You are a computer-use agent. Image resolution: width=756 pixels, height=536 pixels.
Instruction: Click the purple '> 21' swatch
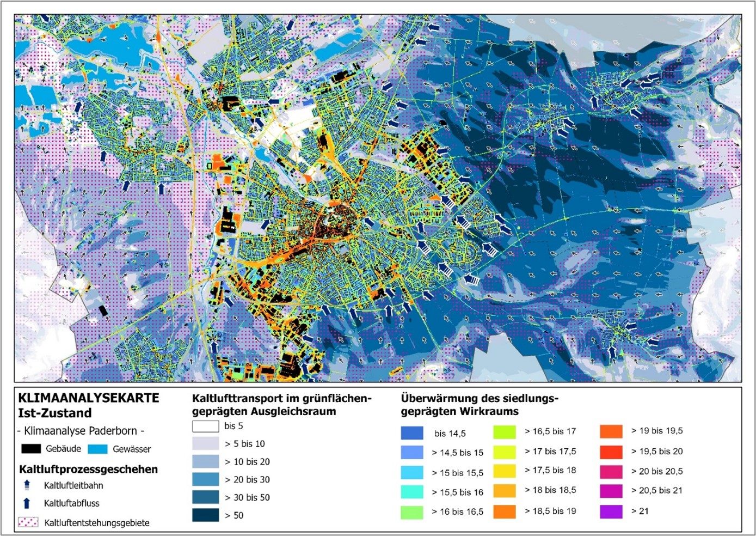(611, 511)
